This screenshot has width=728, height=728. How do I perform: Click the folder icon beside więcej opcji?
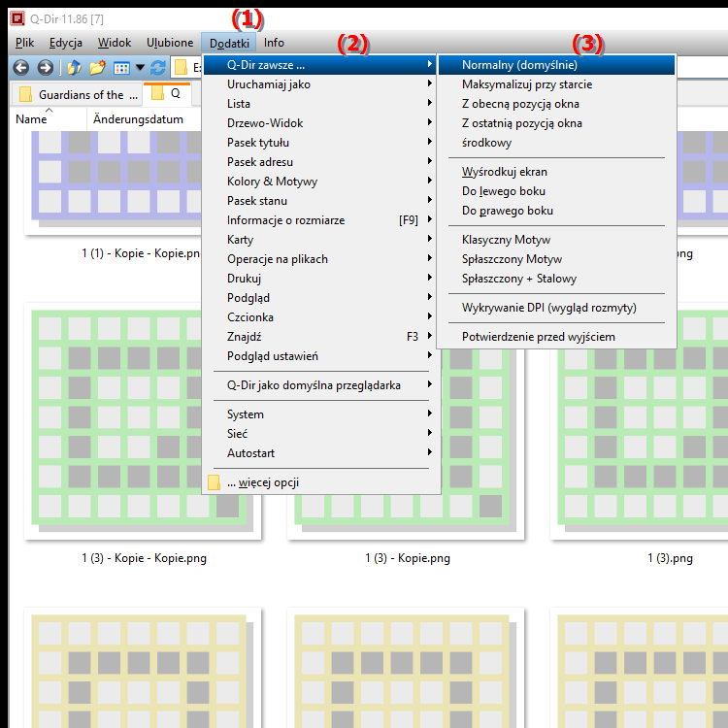click(214, 482)
